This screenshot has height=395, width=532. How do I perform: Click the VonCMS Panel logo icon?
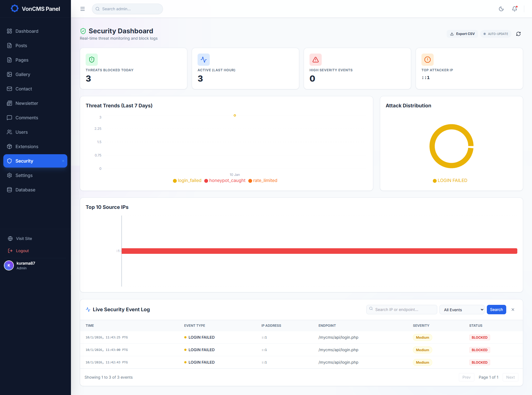[x=15, y=9]
